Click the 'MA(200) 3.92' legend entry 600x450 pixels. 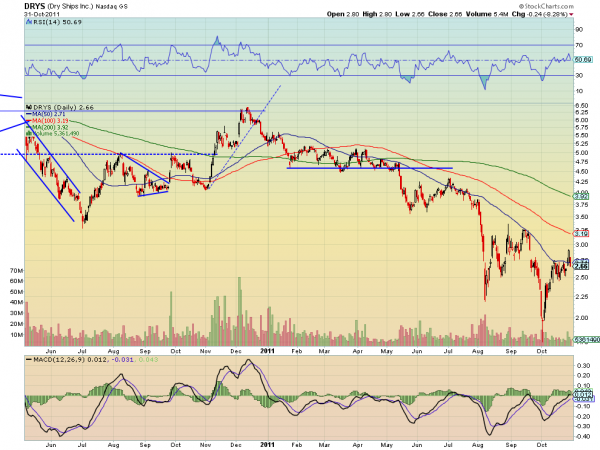[x=50, y=127]
